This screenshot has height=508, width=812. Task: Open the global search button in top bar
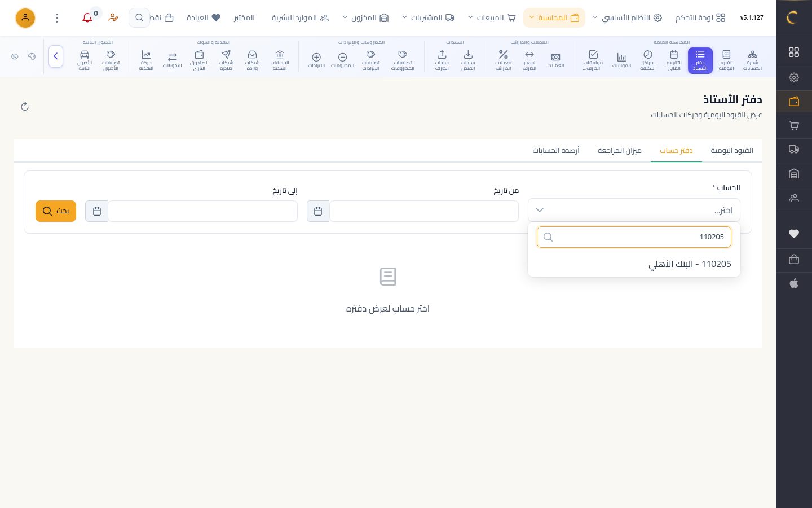(x=139, y=18)
